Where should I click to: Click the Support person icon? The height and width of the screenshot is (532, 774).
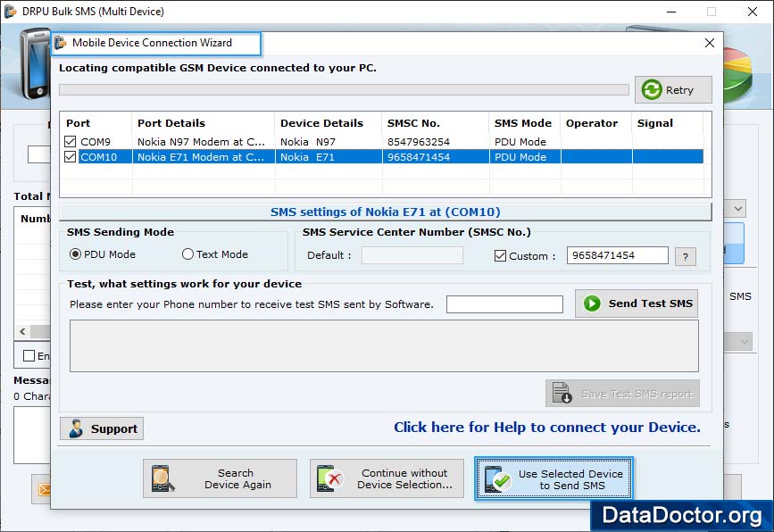point(77,428)
